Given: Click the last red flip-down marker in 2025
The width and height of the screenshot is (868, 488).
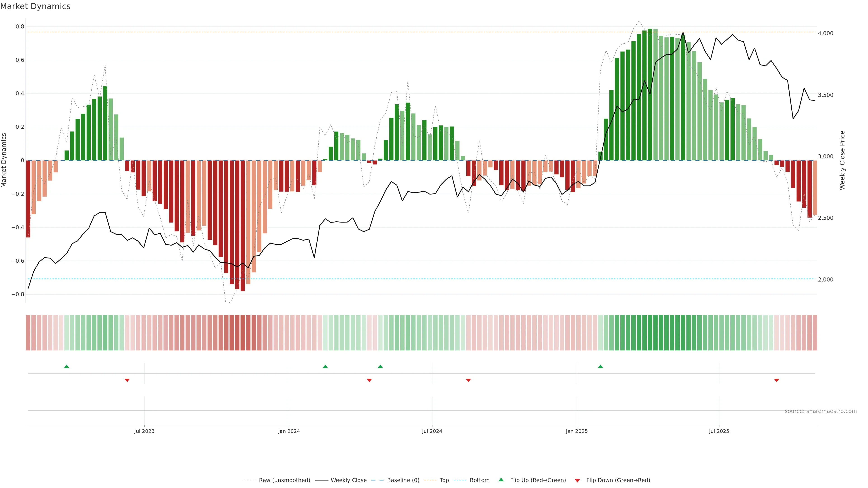Looking at the screenshot, I should 777,380.
